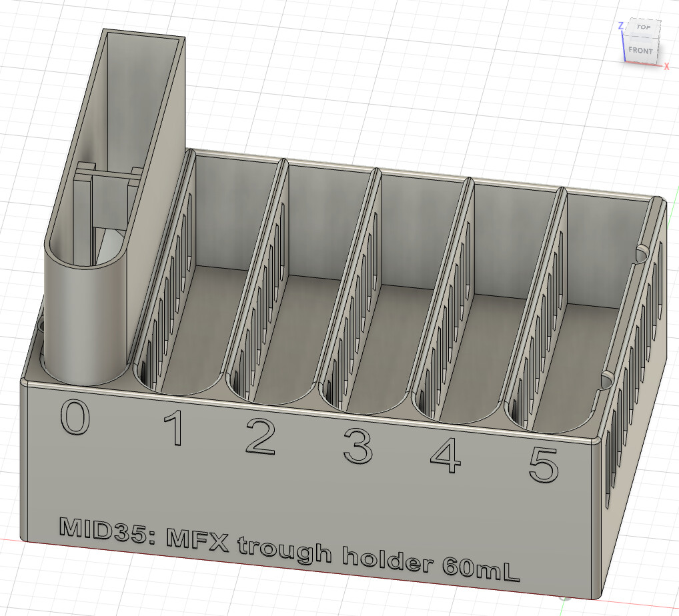
Task: Click the FRONT face of the ViewCube
Action: (641, 50)
